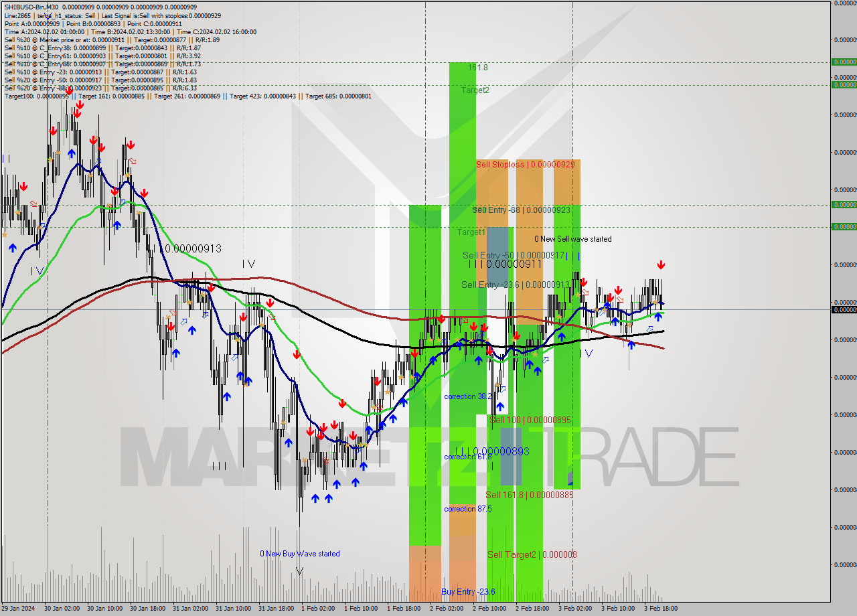
Task: Click the 'correction 38.2' label
Action: (x=468, y=396)
